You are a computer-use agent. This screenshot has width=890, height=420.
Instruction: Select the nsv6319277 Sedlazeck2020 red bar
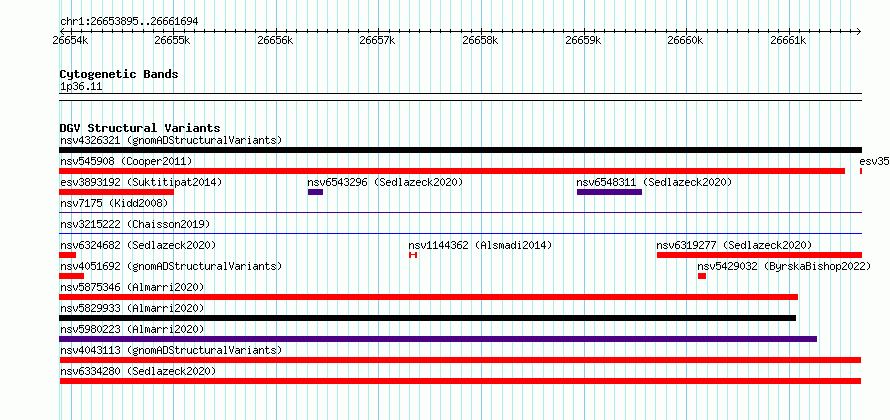click(x=759, y=255)
